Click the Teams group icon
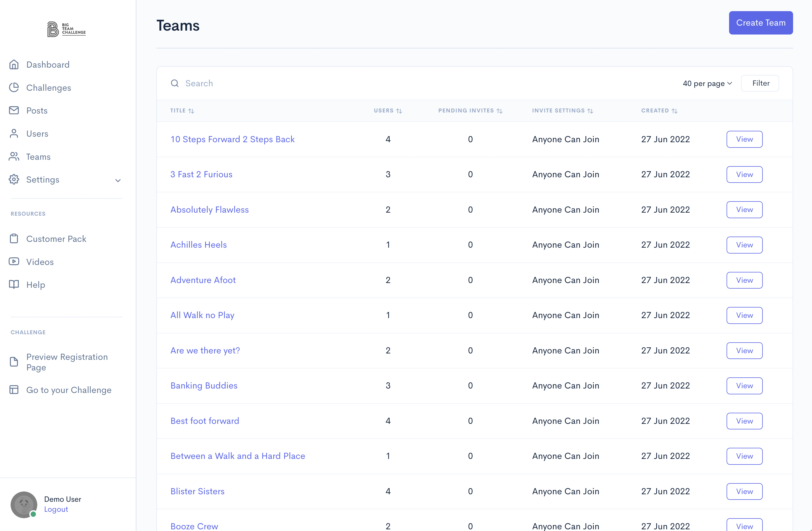The width and height of the screenshot is (812, 531). pyautogui.click(x=14, y=156)
